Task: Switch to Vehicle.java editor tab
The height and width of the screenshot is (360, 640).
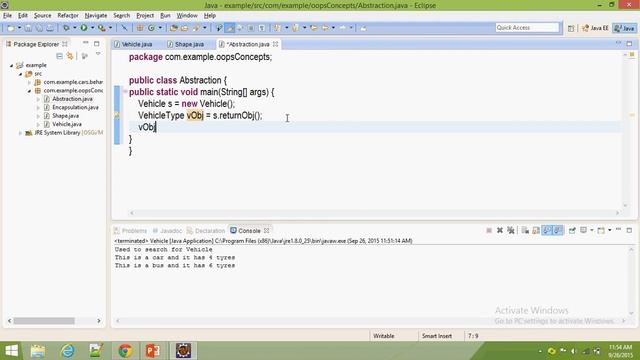Action: click(137, 44)
